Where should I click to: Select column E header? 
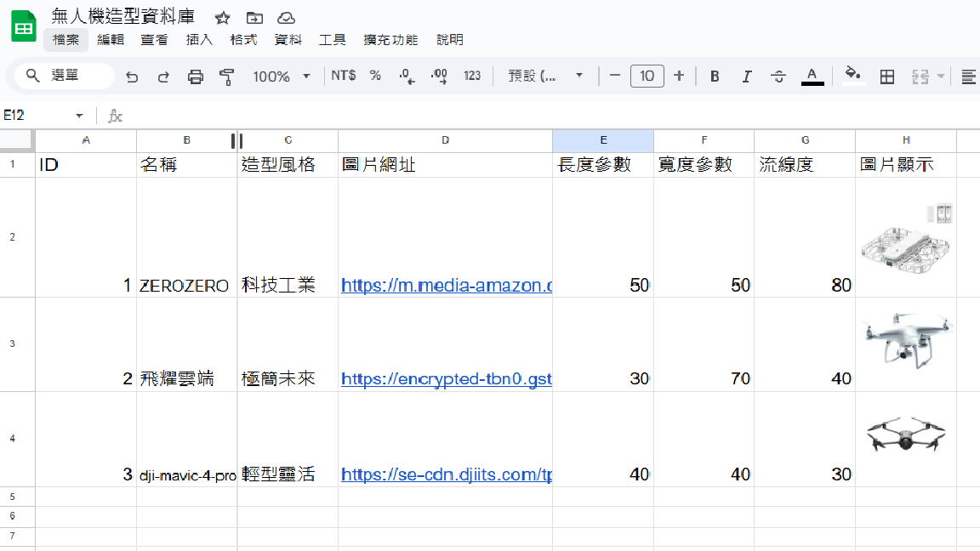[603, 140]
